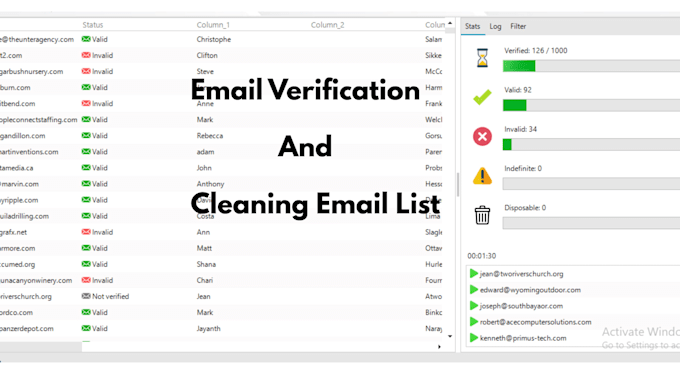Select jean@tworiverschurch.org in the queue list

(x=521, y=274)
